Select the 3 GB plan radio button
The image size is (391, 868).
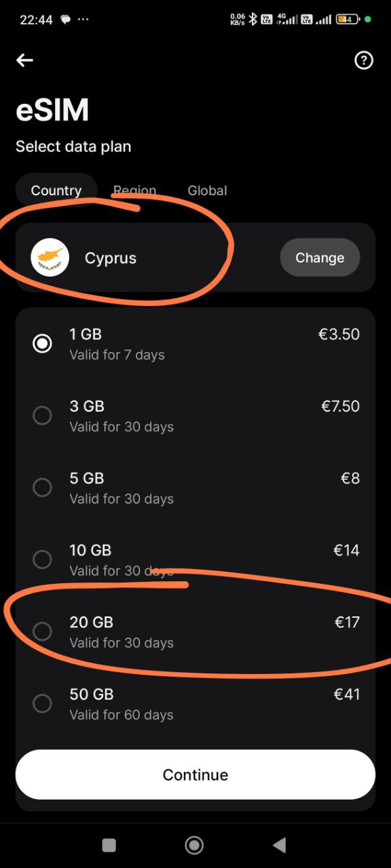(x=42, y=416)
